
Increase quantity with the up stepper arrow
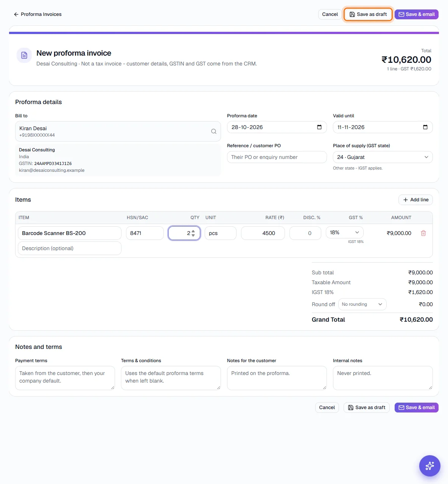(x=193, y=231)
